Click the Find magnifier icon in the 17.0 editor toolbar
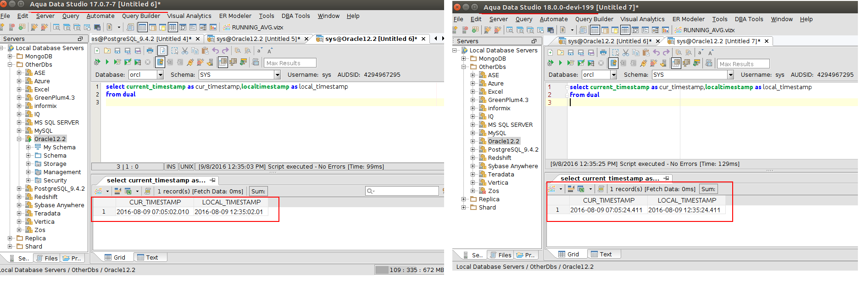 pyautogui.click(x=238, y=51)
